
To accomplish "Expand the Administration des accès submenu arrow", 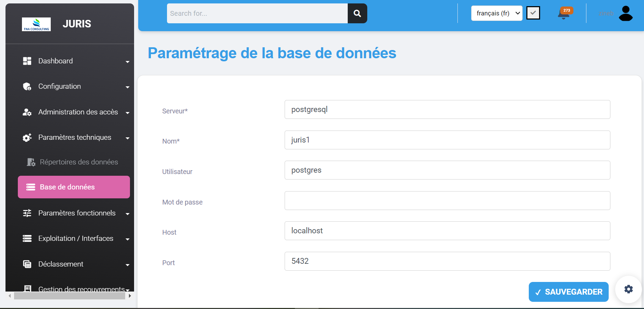I will (x=128, y=113).
